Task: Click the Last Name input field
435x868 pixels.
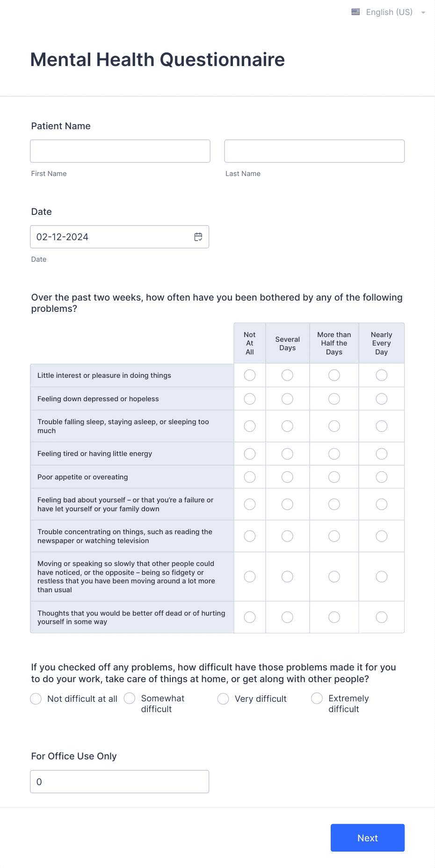Action: click(314, 151)
